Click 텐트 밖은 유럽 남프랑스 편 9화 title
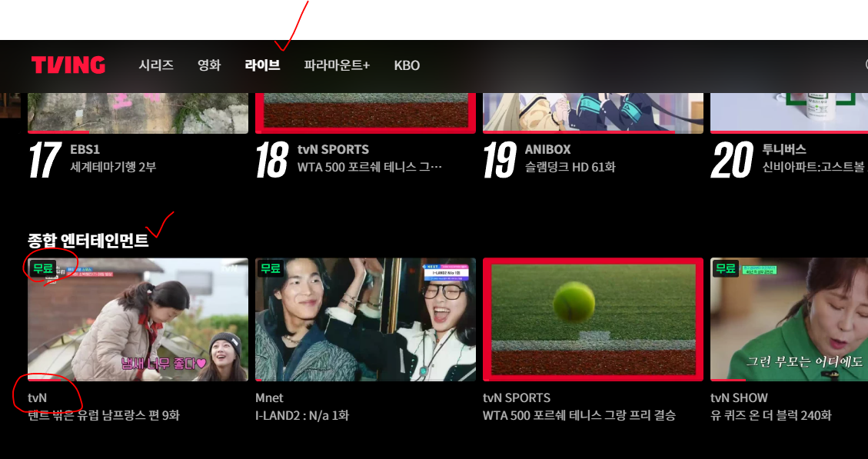 tap(104, 415)
